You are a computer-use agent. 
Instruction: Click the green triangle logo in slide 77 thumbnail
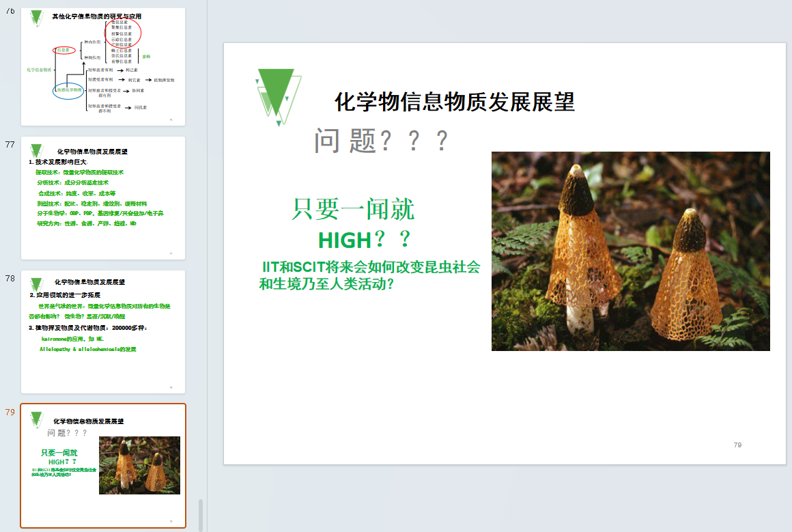[37, 150]
